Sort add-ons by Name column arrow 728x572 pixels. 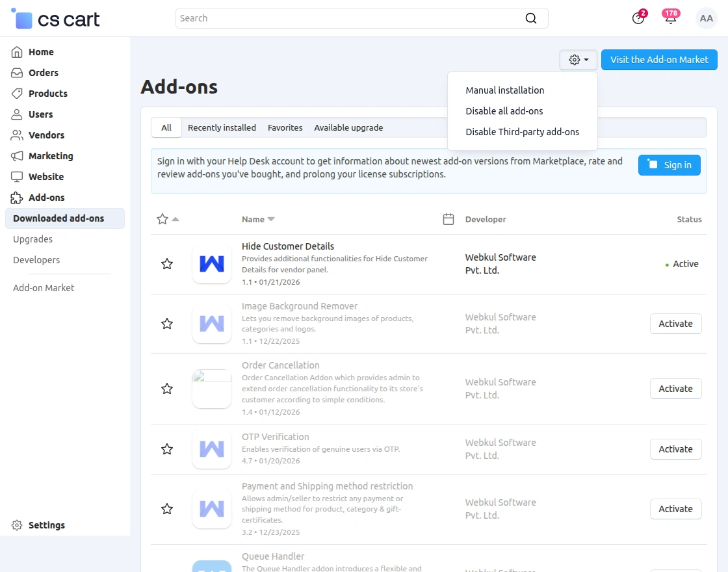271,219
